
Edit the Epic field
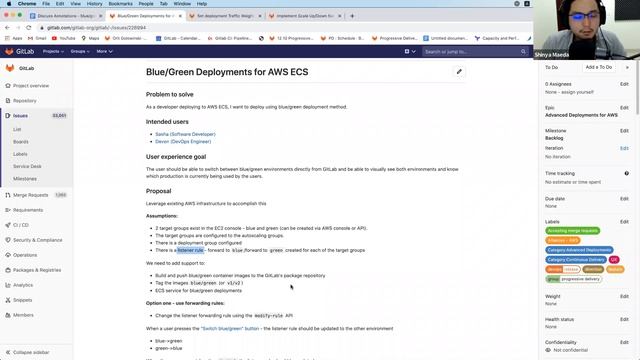624,108
